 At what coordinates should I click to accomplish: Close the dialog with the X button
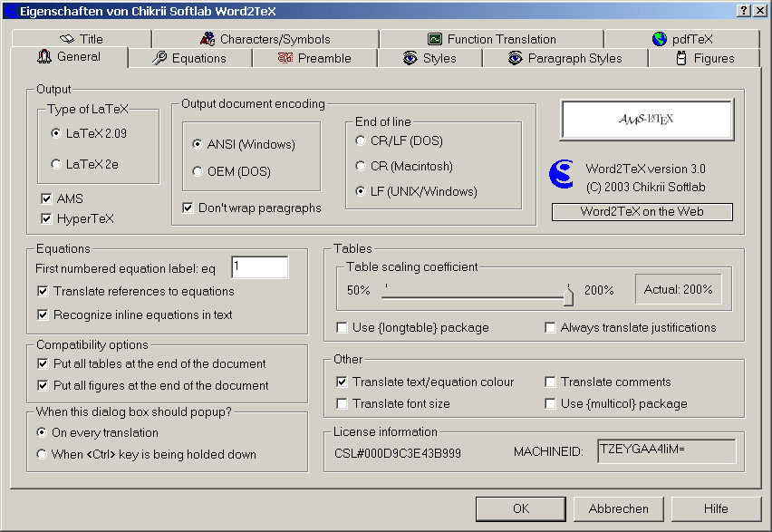pos(760,10)
